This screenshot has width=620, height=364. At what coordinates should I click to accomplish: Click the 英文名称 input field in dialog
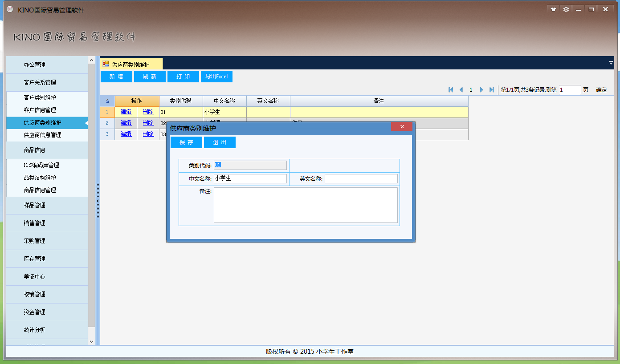(x=361, y=178)
